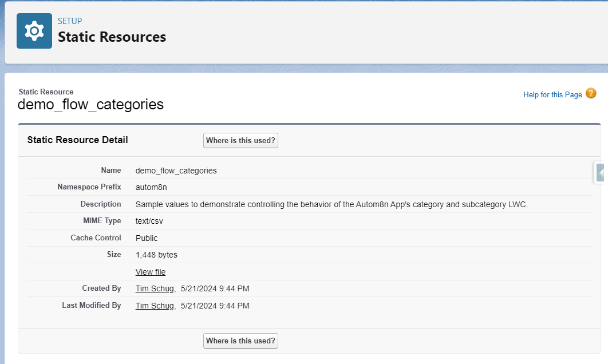Open the orange help question mark icon
This screenshot has height=364, width=608.
click(591, 93)
